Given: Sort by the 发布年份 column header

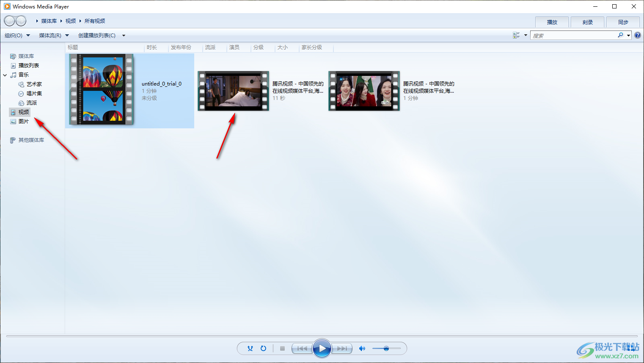Looking at the screenshot, I should point(181,47).
